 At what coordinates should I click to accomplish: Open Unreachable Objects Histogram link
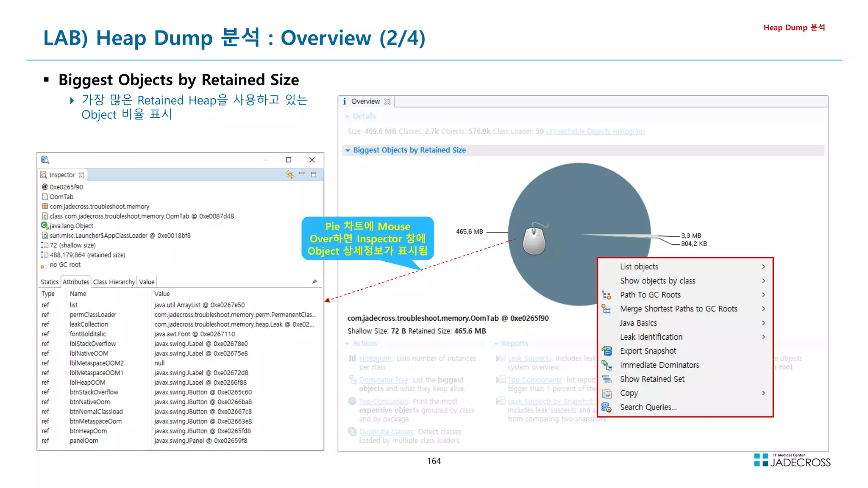click(x=595, y=131)
